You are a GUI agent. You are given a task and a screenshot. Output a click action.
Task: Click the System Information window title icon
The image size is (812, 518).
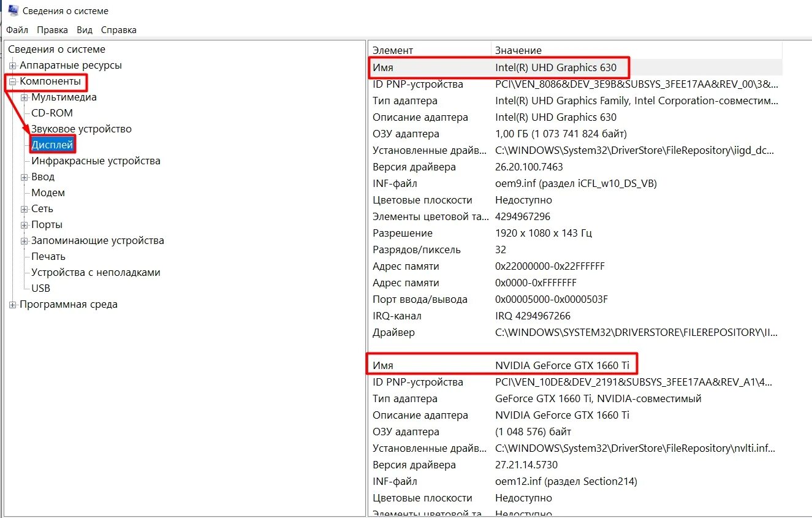point(12,10)
